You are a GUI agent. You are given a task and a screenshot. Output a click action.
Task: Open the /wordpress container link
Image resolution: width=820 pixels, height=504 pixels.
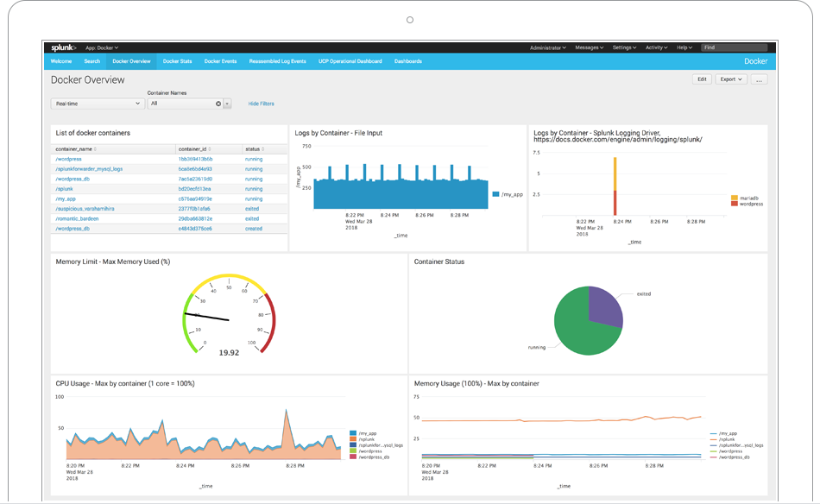[x=68, y=159]
